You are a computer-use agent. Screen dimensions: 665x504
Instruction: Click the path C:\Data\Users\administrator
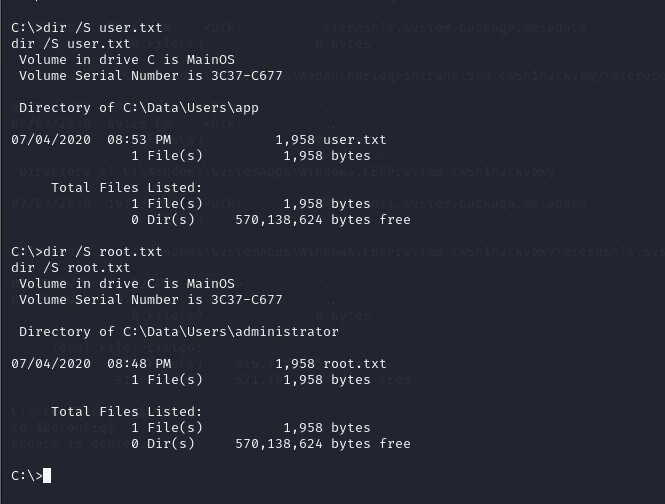231,332
